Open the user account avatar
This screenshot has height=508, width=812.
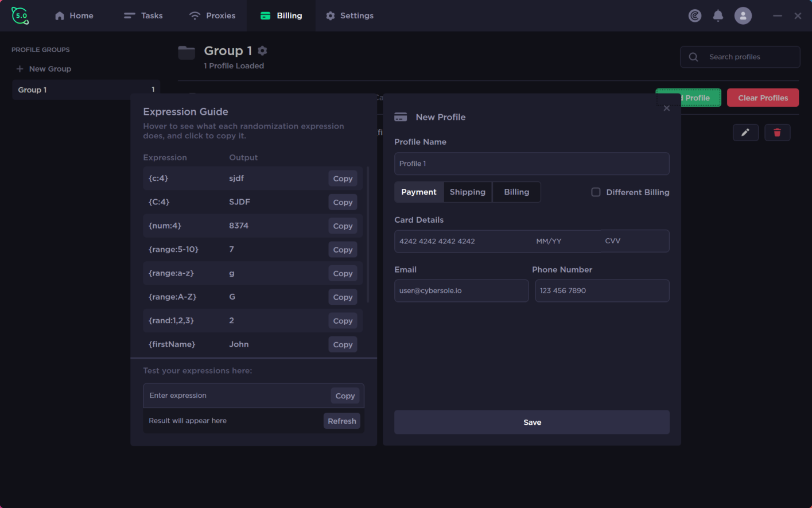point(743,15)
